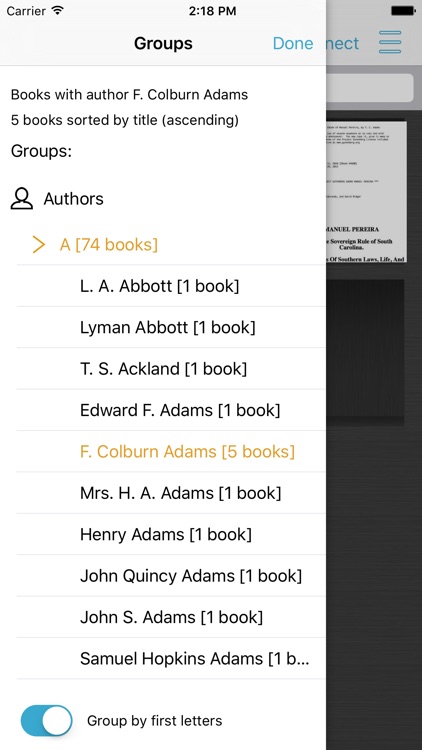
Task: Tap the partially hidden Connect button
Action: coord(343,43)
